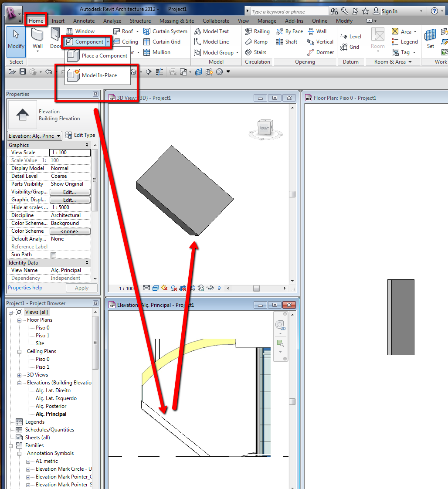Screen dimensions: 448x489
Task: Click Edit button for Visibility/Graphics
Action: (70, 192)
